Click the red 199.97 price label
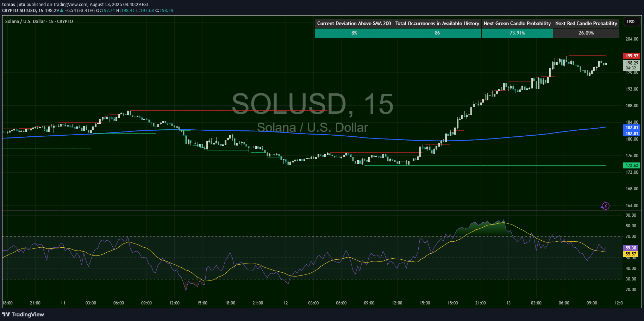Screen dimensions: 644x321 632,56
